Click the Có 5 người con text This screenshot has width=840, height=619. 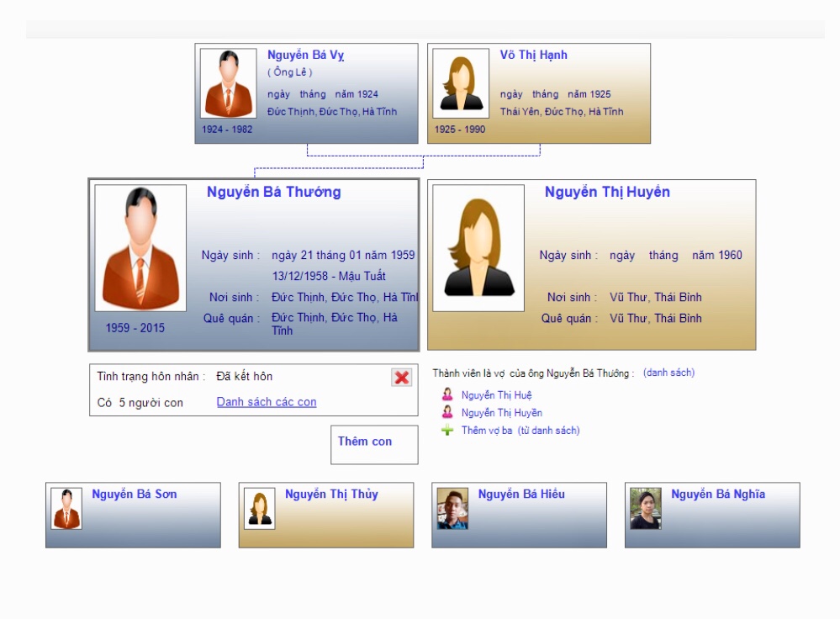(x=140, y=403)
